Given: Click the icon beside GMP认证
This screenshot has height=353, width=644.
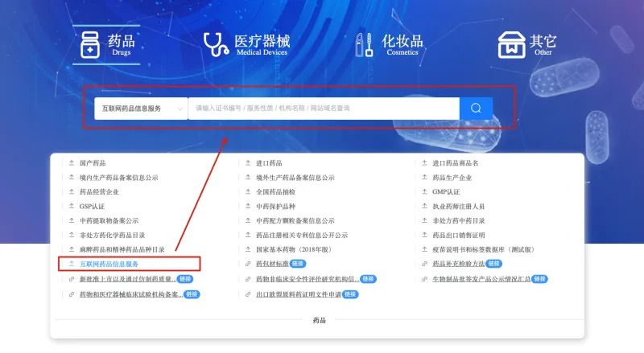Looking at the screenshot, I should click(424, 192).
